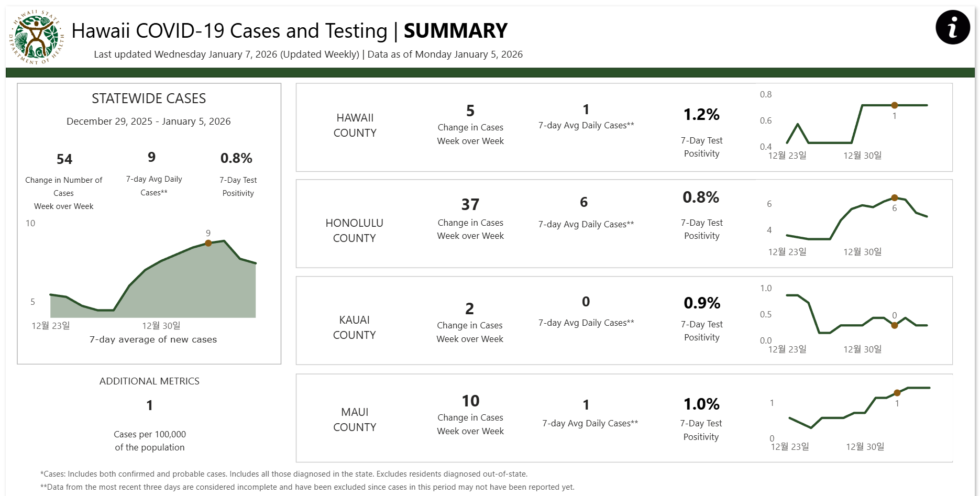This screenshot has width=980, height=496.
Task: Click the Hawaii Department of Health logo
Action: coord(36,38)
